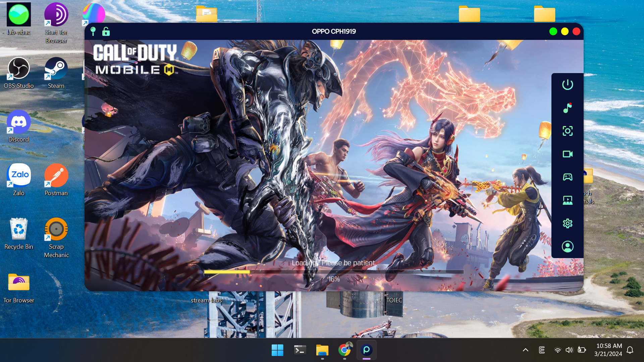The height and width of the screenshot is (362, 644).
Task: Open Start Tor Browser shortcut
Action: pos(56,23)
